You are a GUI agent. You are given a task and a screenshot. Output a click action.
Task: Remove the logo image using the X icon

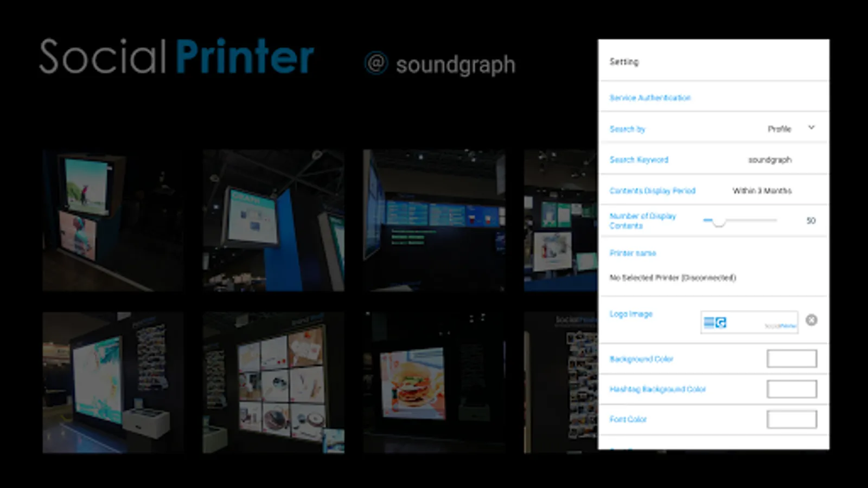coord(812,320)
